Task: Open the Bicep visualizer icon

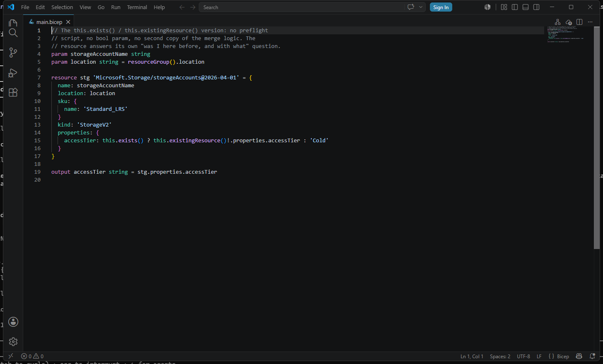Action: pos(557,22)
